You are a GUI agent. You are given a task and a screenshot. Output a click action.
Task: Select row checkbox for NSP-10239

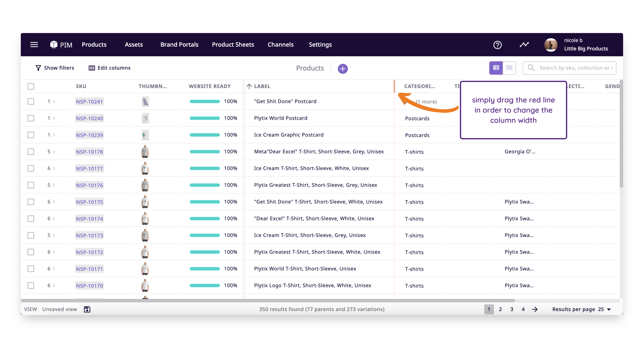(x=31, y=135)
